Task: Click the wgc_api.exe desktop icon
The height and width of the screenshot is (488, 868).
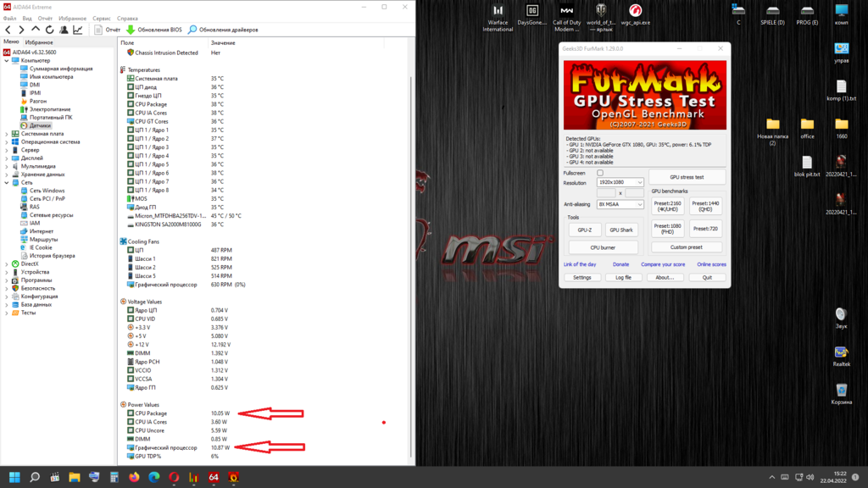Action: pos(636,15)
